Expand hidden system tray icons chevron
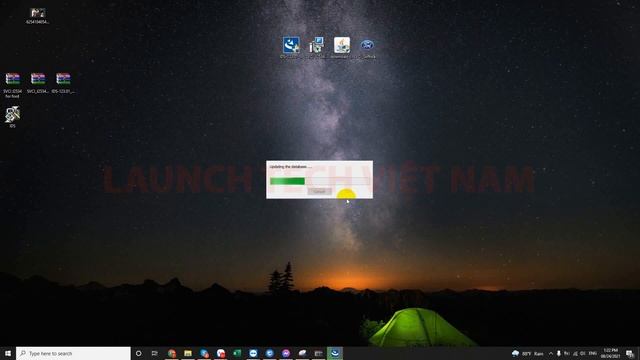The width and height of the screenshot is (640, 360). [551, 353]
